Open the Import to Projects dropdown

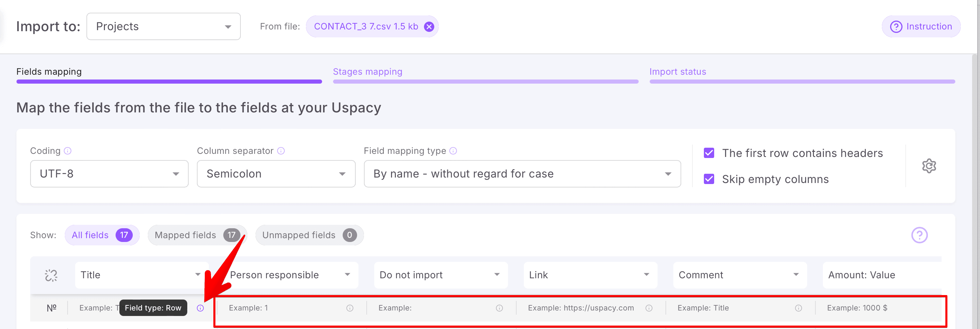coord(163,26)
